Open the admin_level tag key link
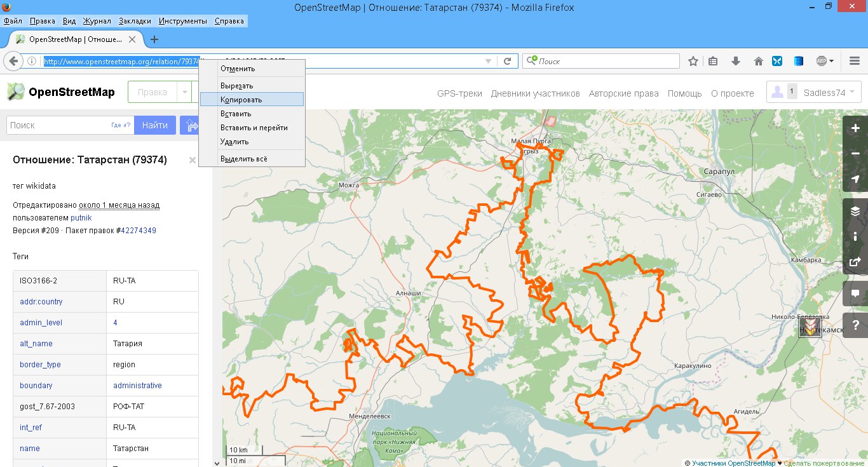Image resolution: width=868 pixels, height=467 pixels. (x=41, y=323)
